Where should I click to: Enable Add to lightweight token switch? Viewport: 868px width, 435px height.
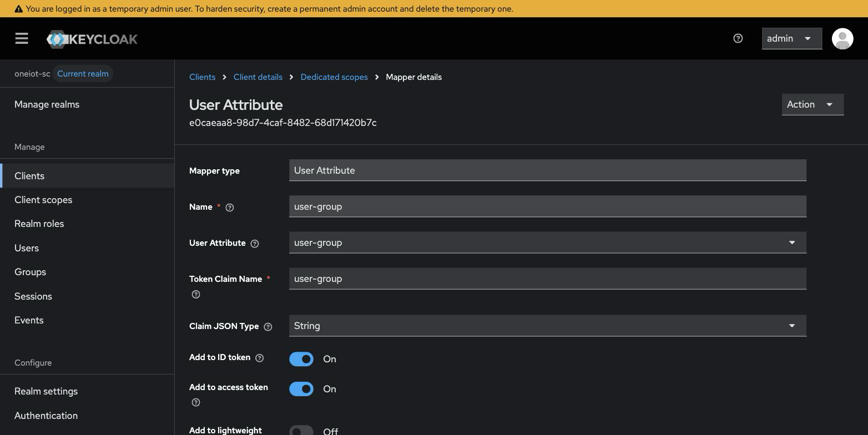pos(301,431)
